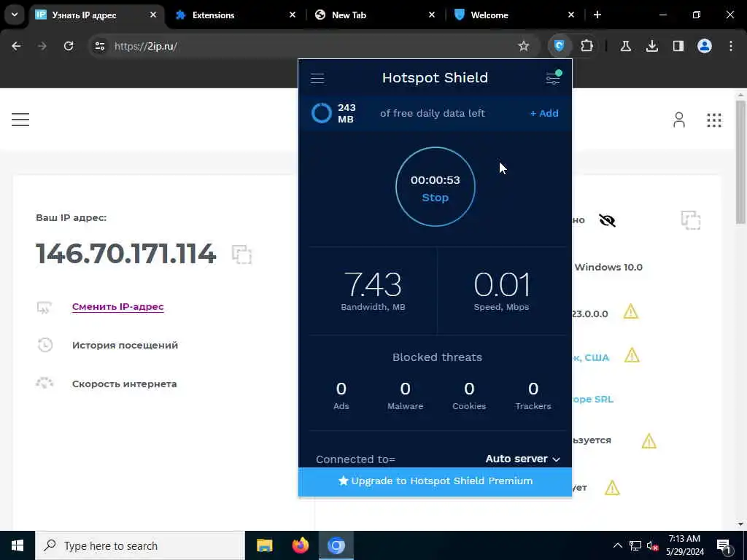Click the Hotspot Shield extension toolbar icon

pyautogui.click(x=560, y=46)
